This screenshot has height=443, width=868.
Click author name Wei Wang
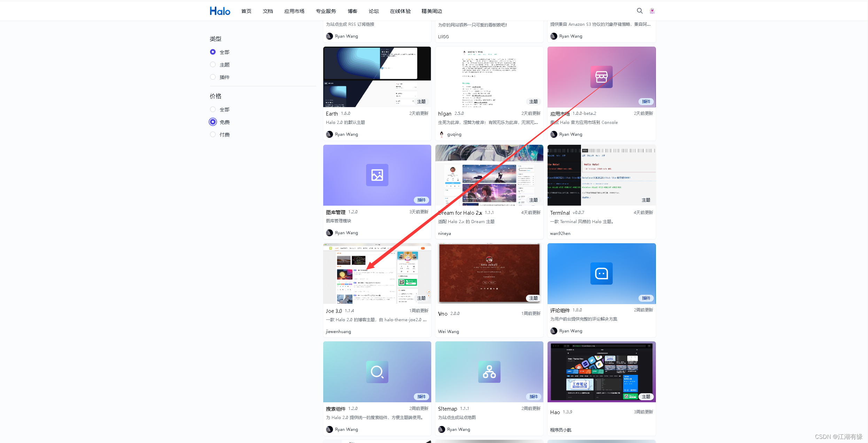448,332
